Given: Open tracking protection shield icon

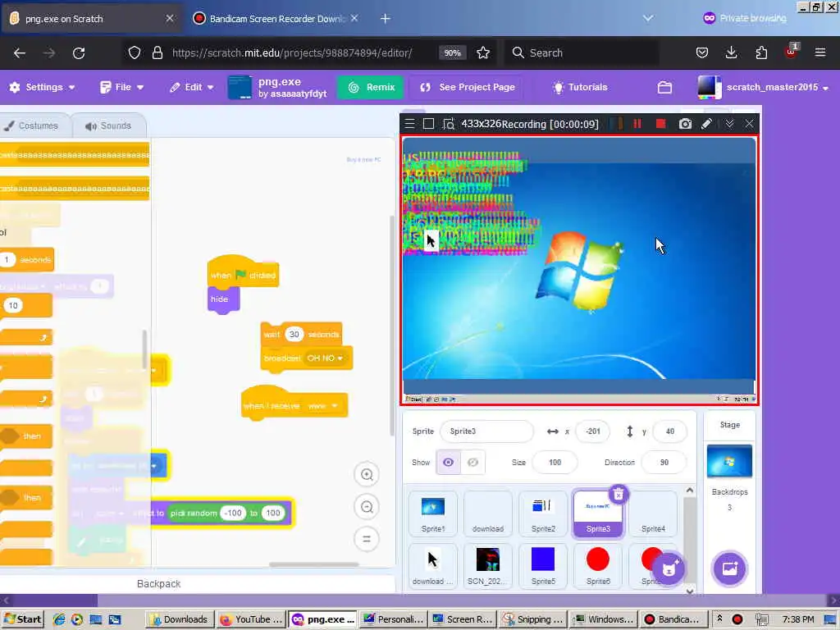Looking at the screenshot, I should tap(135, 52).
